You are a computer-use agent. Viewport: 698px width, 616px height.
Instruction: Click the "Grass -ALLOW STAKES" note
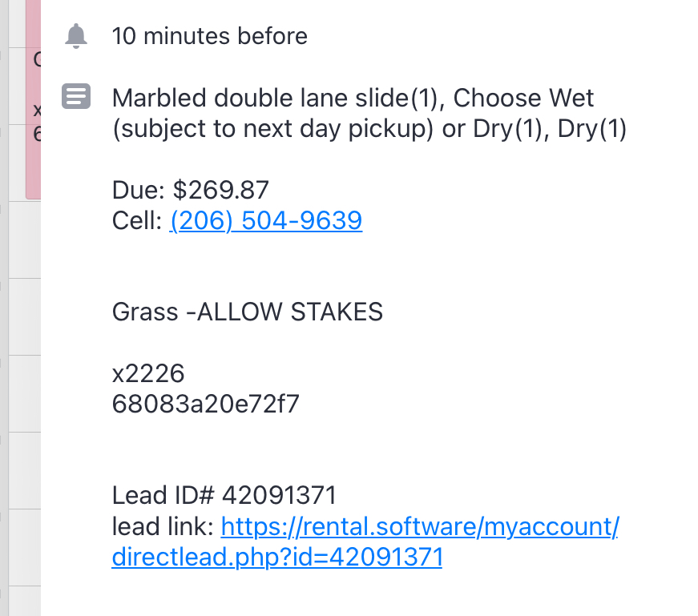click(248, 312)
